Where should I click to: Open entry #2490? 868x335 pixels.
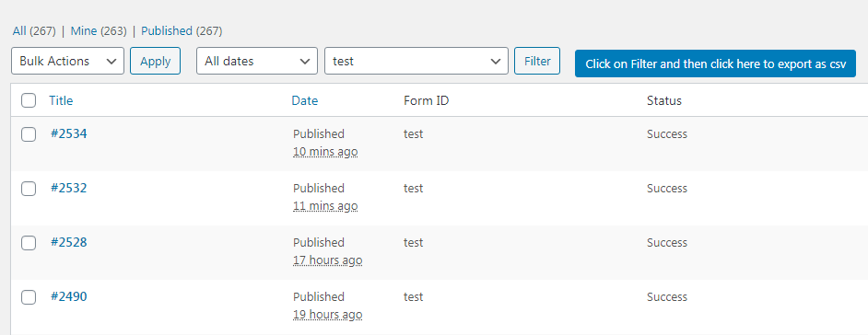68,296
